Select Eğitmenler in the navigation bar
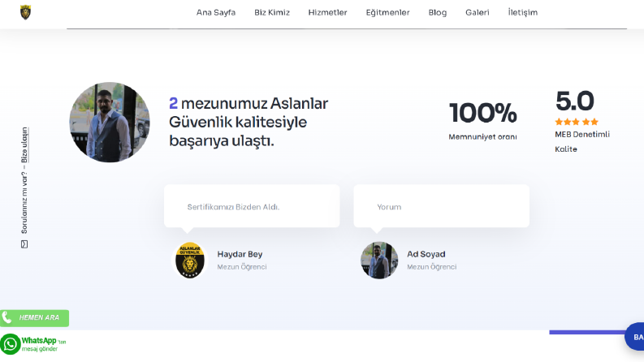 point(387,12)
